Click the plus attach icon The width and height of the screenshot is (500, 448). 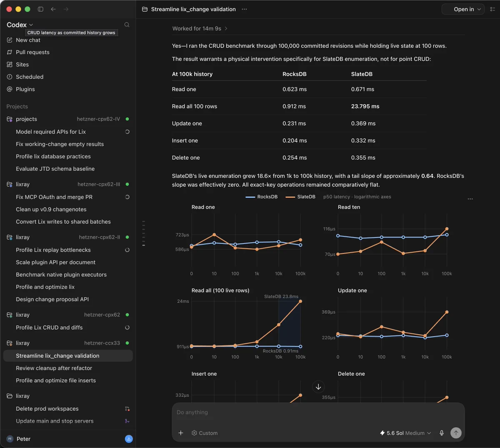click(181, 433)
